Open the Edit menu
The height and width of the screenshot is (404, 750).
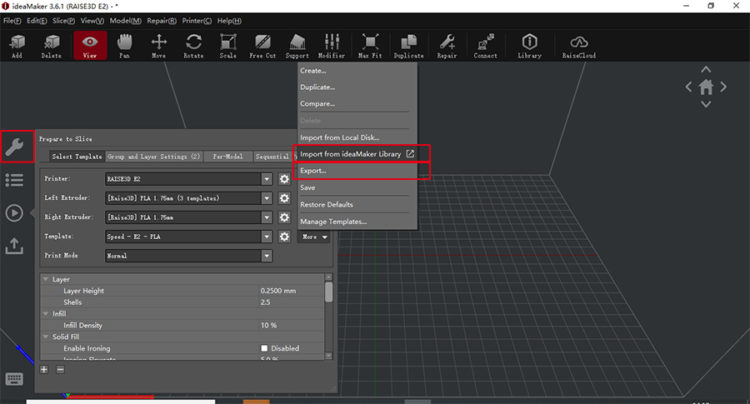point(37,21)
